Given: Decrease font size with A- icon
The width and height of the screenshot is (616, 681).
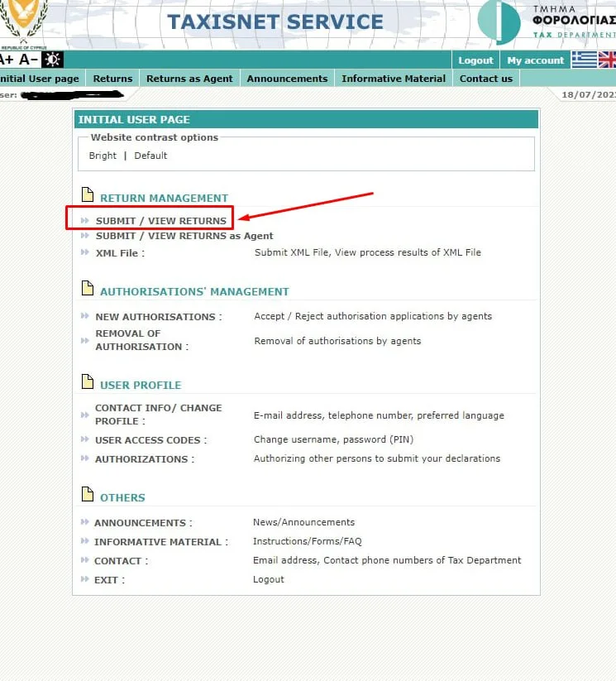Looking at the screenshot, I should click(29, 59).
